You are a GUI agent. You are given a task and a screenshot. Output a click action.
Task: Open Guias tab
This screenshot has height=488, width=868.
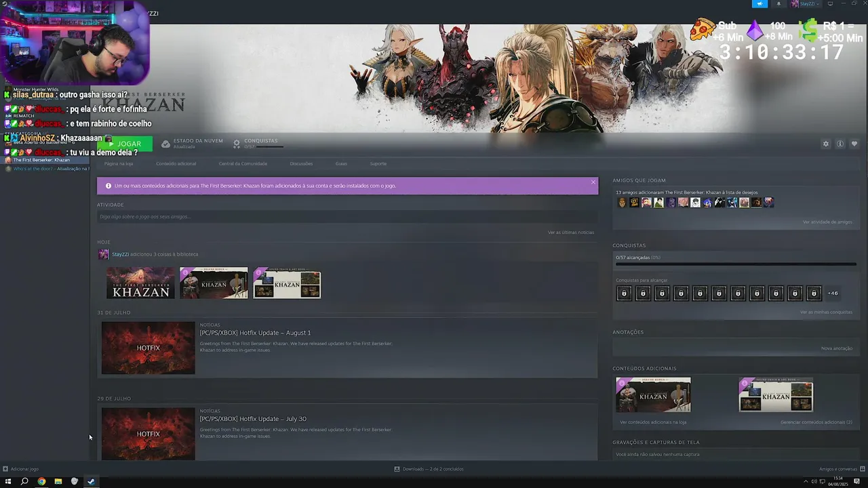pyautogui.click(x=341, y=163)
